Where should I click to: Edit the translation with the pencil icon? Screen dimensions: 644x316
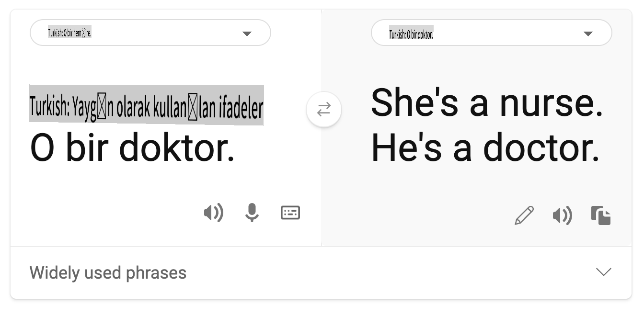[x=524, y=215]
